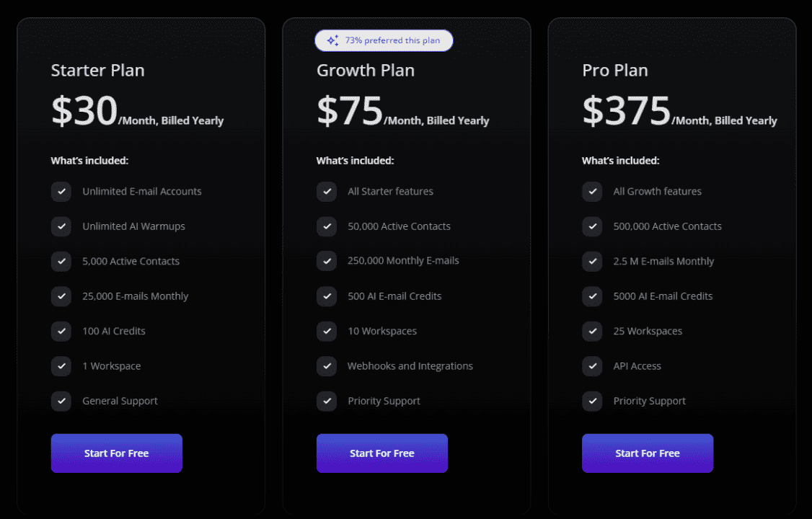Image resolution: width=812 pixels, height=519 pixels.
Task: Click the checkmark beside Webhooks and Integrations
Action: [327, 366]
